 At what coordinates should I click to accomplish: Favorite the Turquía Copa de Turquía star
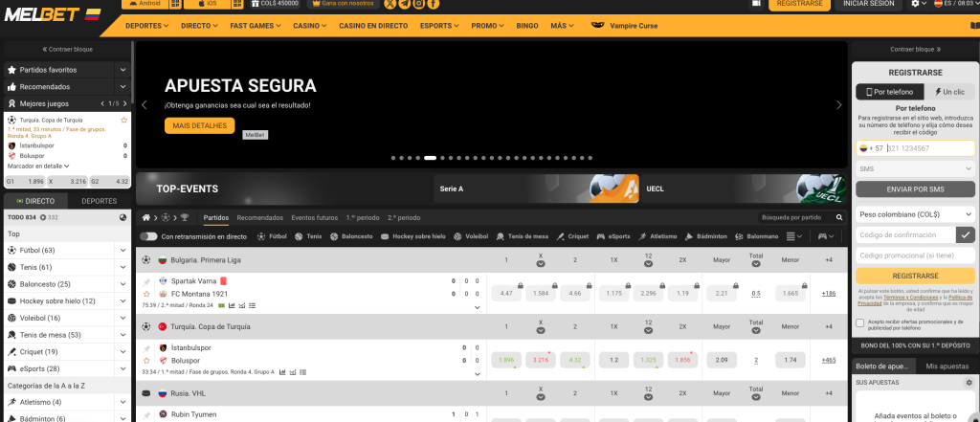(x=123, y=120)
